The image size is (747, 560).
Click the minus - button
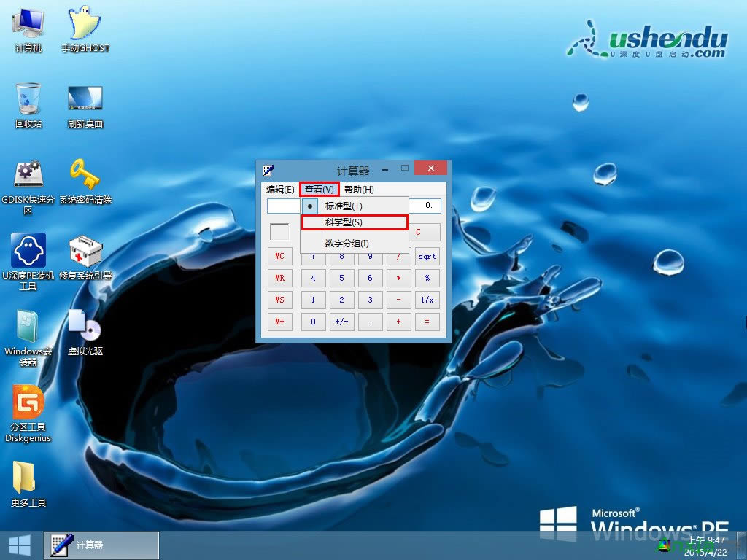(x=399, y=300)
